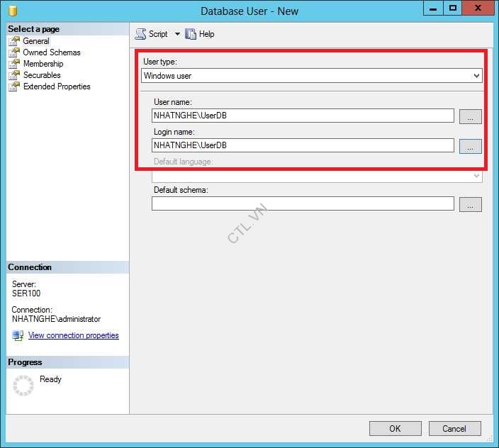Screen dimensions: 499x448
Task: Click the 'Server:' label
Action: (x=24, y=284)
